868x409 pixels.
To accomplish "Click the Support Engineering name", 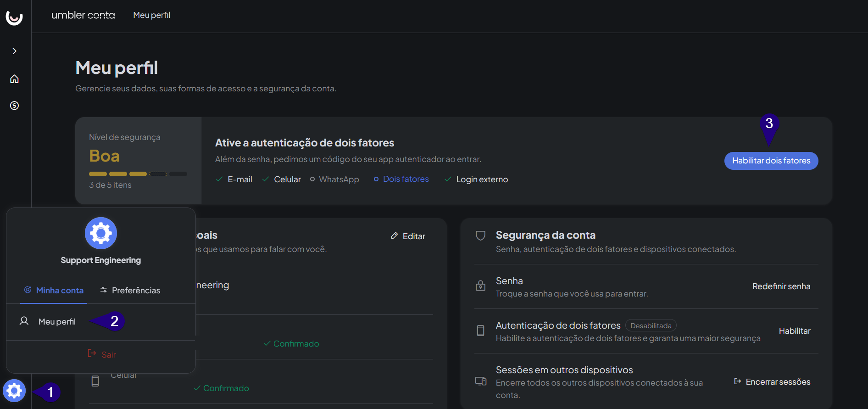I will click(x=101, y=260).
